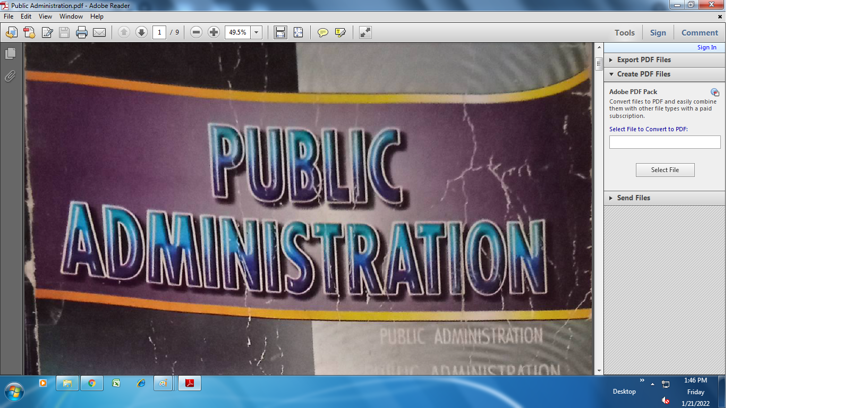Image resolution: width=868 pixels, height=408 pixels.
Task: Open the page thumbnails panel icon
Action: [10, 54]
